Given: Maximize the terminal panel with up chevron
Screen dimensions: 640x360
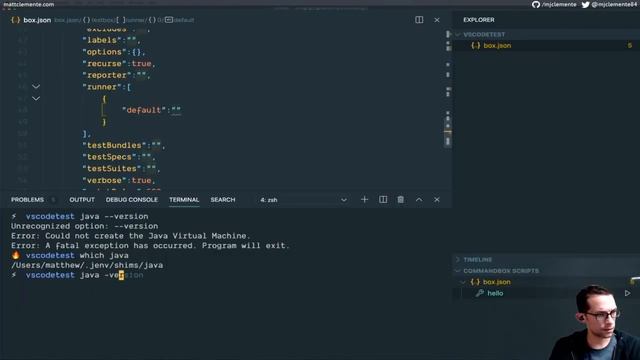Looking at the screenshot, I should (x=419, y=200).
